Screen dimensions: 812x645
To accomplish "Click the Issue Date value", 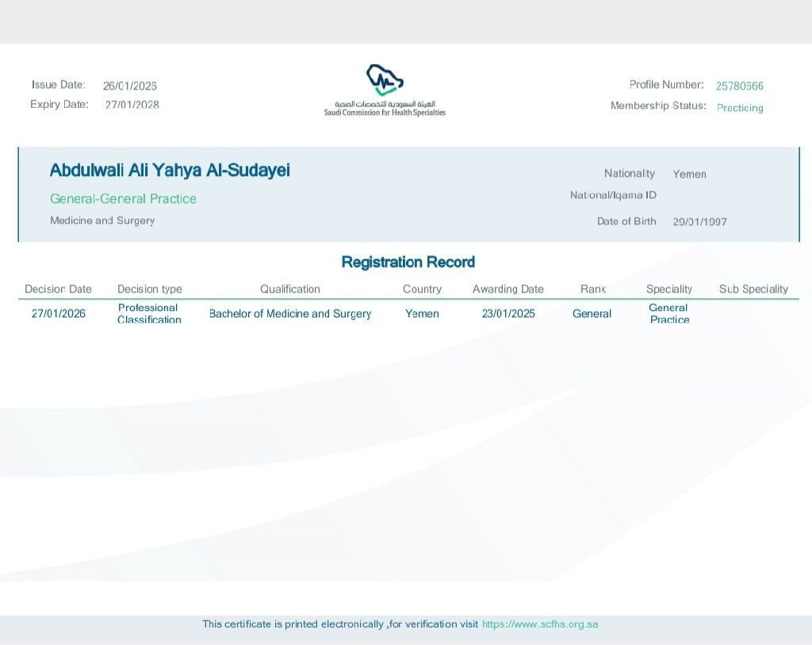I will [x=129, y=86].
